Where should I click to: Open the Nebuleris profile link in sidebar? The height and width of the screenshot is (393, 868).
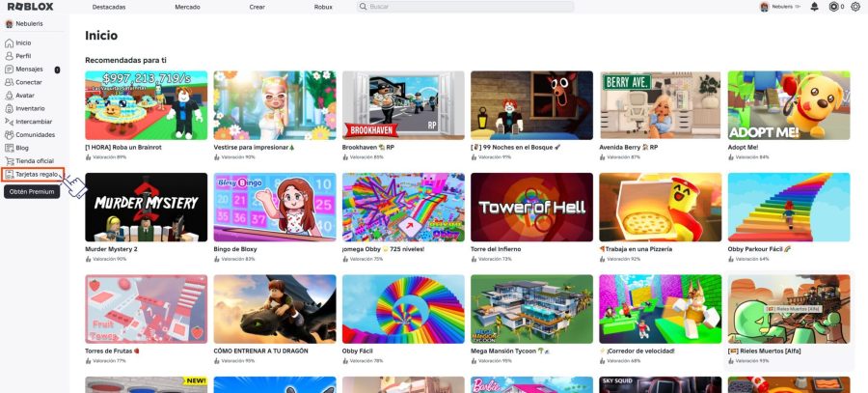(29, 24)
